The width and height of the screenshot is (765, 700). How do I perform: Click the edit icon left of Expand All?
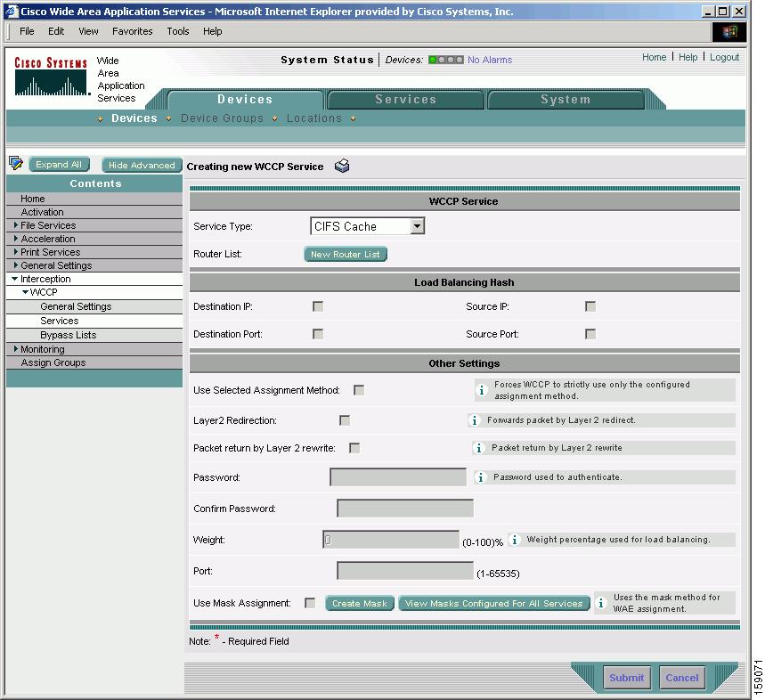[16, 163]
